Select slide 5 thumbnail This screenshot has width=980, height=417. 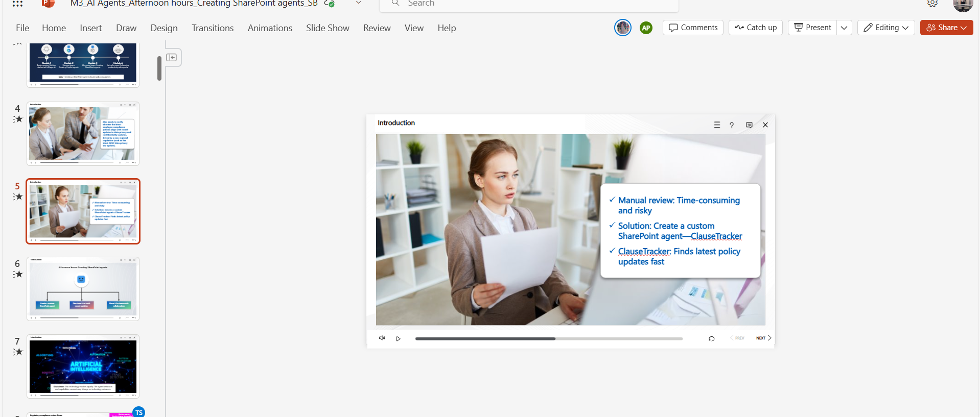pyautogui.click(x=83, y=211)
